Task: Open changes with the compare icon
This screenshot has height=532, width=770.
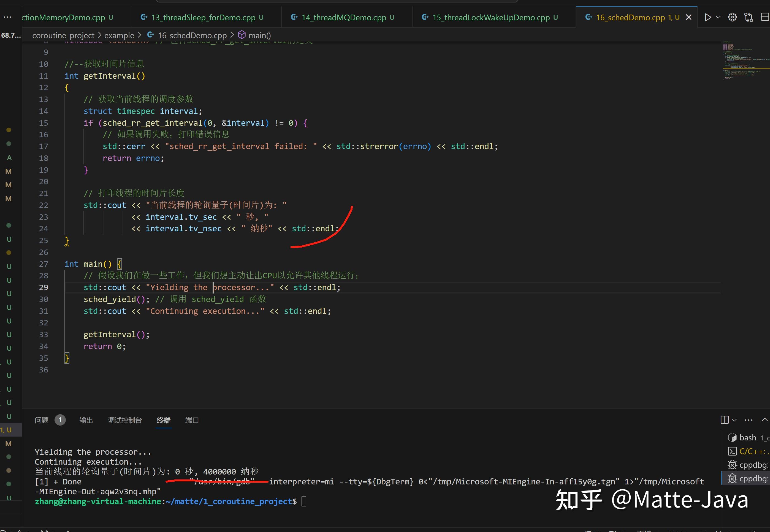Action: [749, 17]
